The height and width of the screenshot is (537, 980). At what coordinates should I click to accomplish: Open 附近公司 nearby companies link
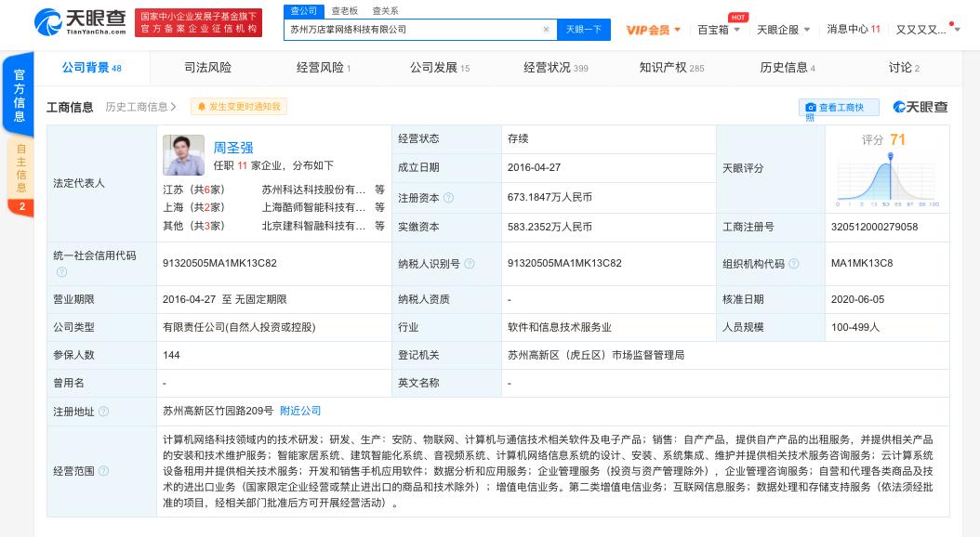pos(300,411)
